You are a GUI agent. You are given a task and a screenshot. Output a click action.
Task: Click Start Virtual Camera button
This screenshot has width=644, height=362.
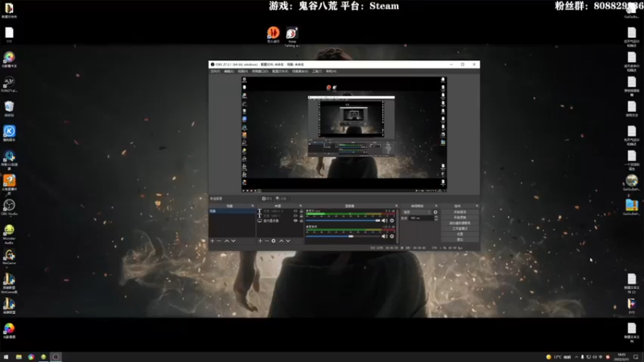[460, 224]
